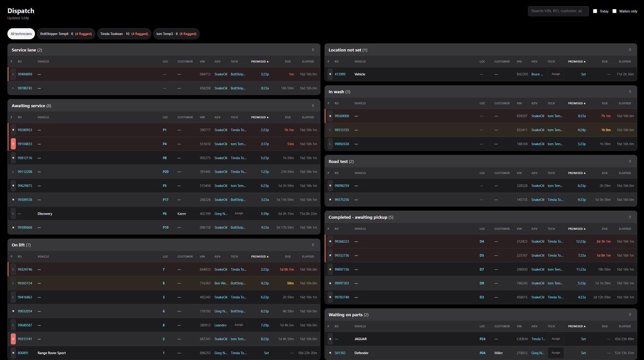The image size is (644, 360).
Task: Click Assign button for RO 99680587
Action: point(239,325)
